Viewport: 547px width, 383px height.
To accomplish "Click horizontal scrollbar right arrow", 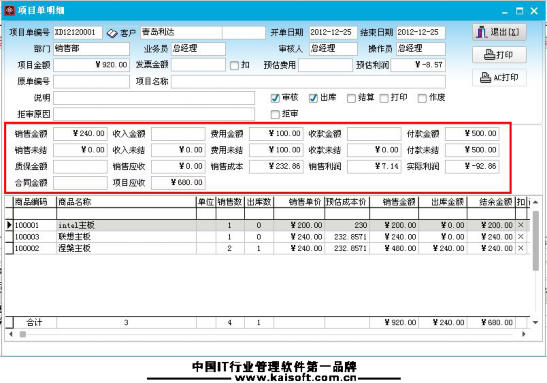I will point(524,334).
